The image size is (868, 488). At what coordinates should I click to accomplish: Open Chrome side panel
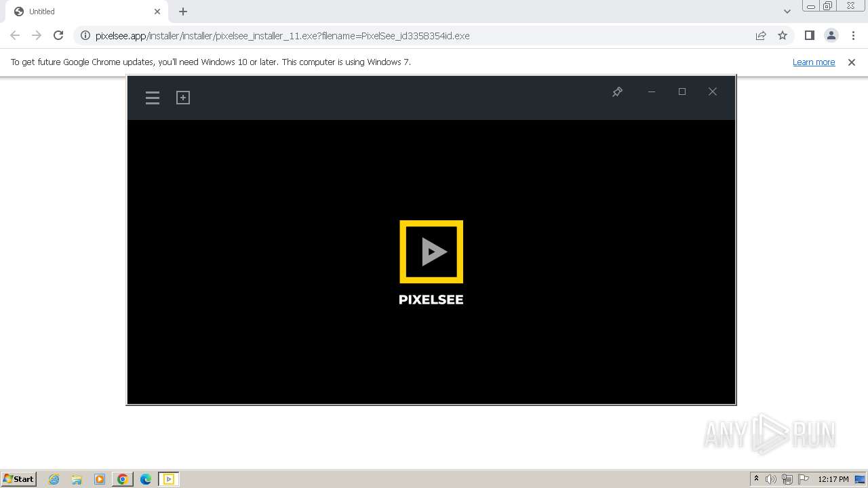[x=810, y=35]
